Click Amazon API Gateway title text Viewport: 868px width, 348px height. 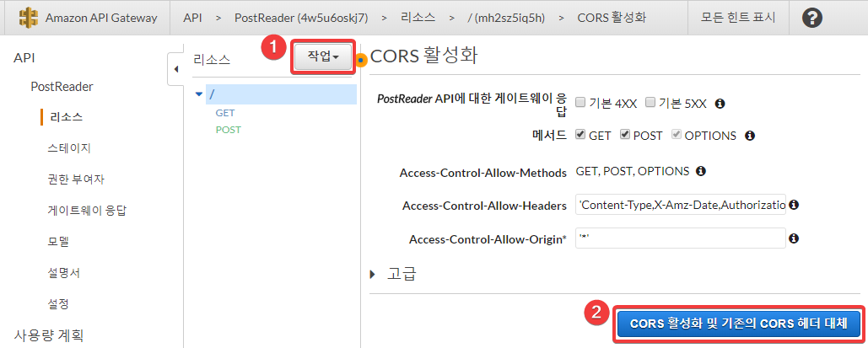click(x=101, y=18)
